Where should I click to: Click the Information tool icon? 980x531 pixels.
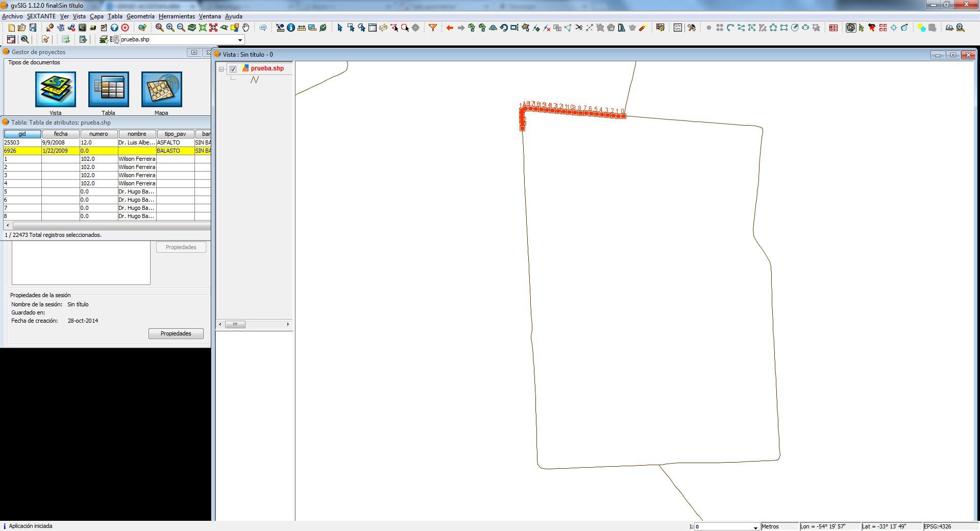tap(290, 28)
